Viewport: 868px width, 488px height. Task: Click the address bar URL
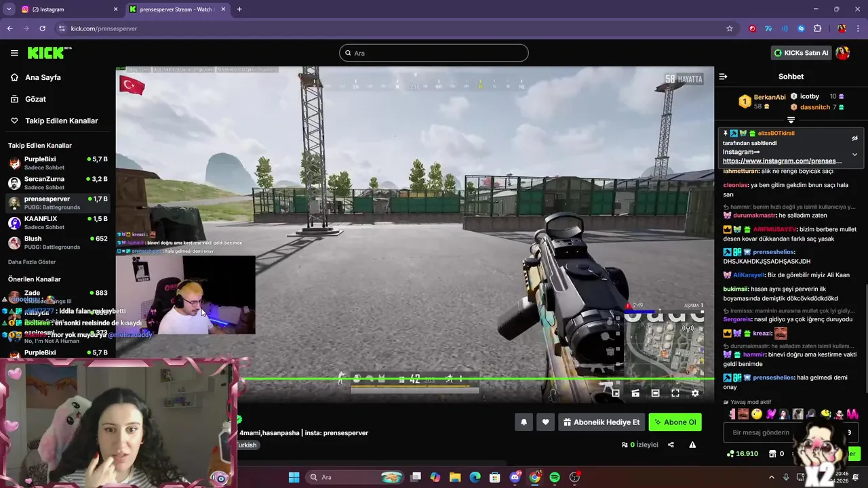(104, 28)
